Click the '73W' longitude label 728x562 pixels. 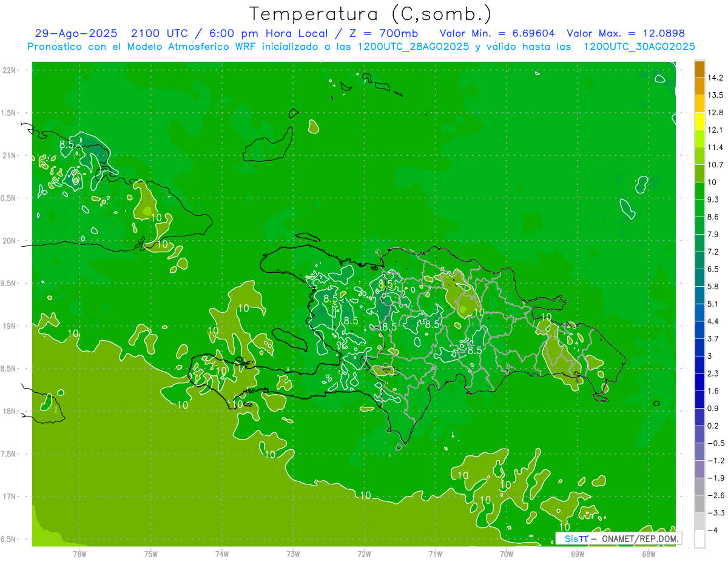click(293, 554)
